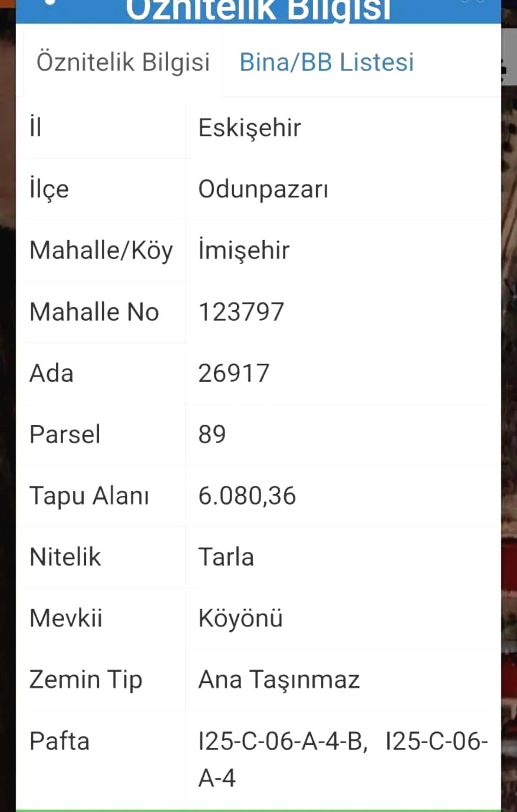Click the Ada number 26917
517x812 pixels.
(234, 373)
